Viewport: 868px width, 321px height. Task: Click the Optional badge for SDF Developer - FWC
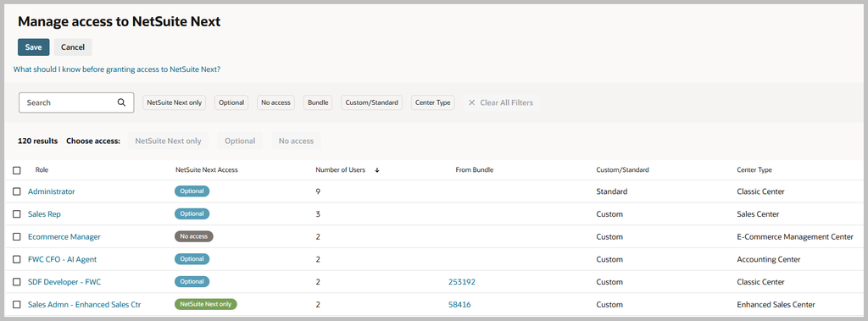pos(192,282)
